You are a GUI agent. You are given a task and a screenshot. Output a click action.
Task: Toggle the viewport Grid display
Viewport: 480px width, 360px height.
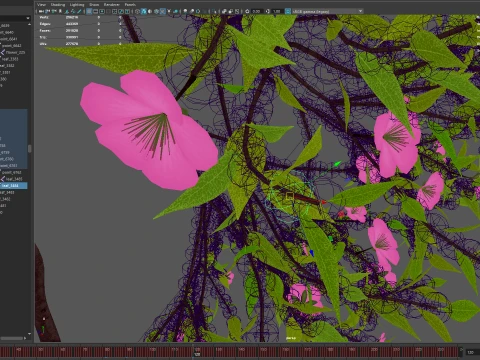click(x=89, y=11)
